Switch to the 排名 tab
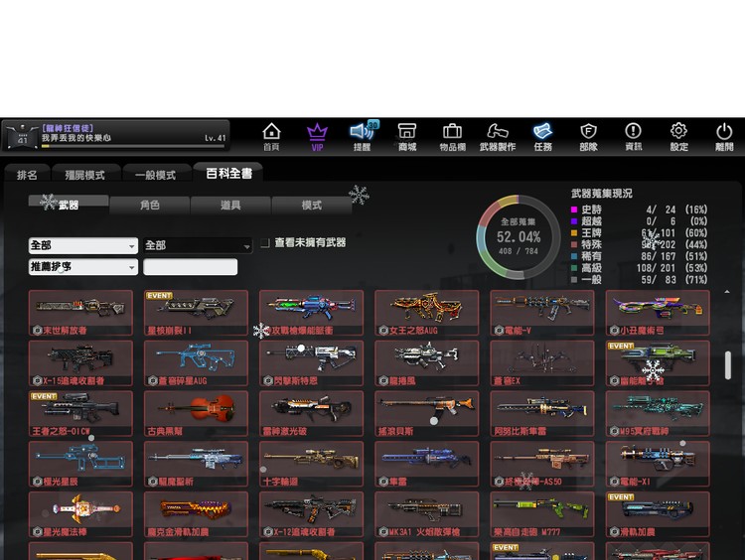 coord(27,175)
